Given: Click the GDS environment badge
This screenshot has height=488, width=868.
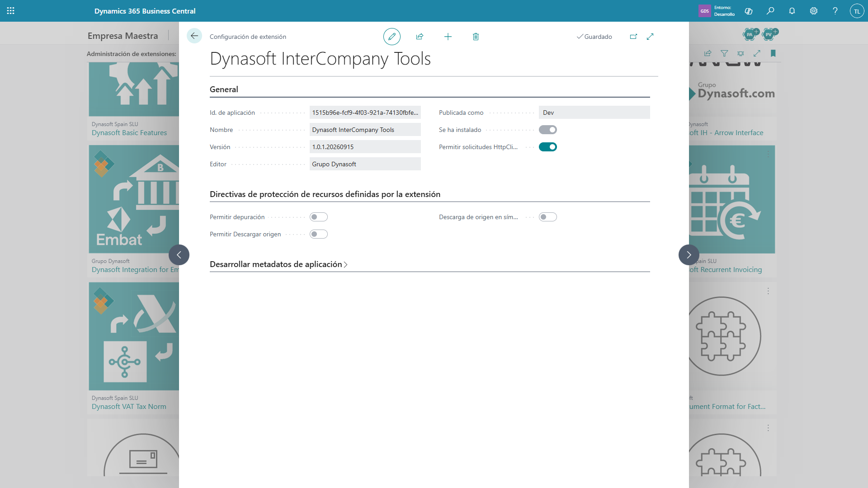Looking at the screenshot, I should click(x=705, y=11).
